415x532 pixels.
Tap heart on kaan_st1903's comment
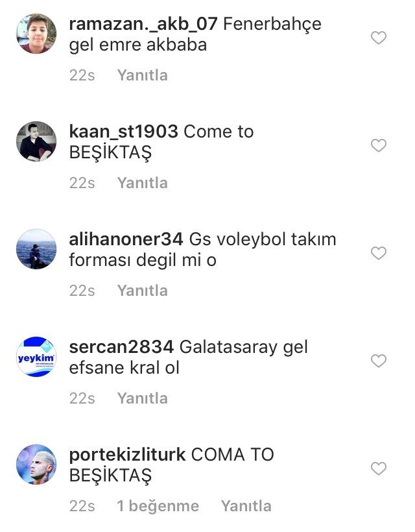[x=379, y=145]
